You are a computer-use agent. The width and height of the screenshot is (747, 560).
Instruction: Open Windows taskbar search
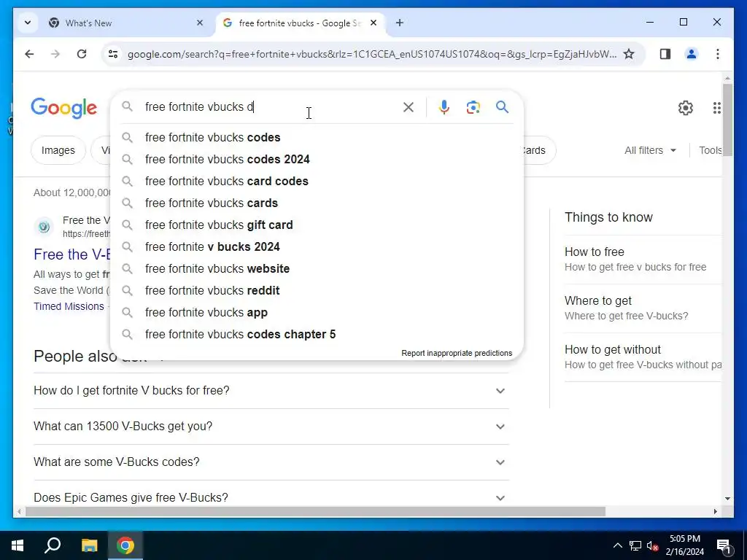[53, 545]
